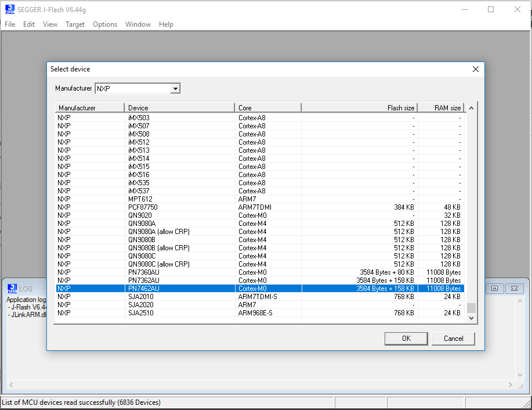532x410 pixels.
Task: Restore the LOG window using its restore button
Action: click(494, 289)
